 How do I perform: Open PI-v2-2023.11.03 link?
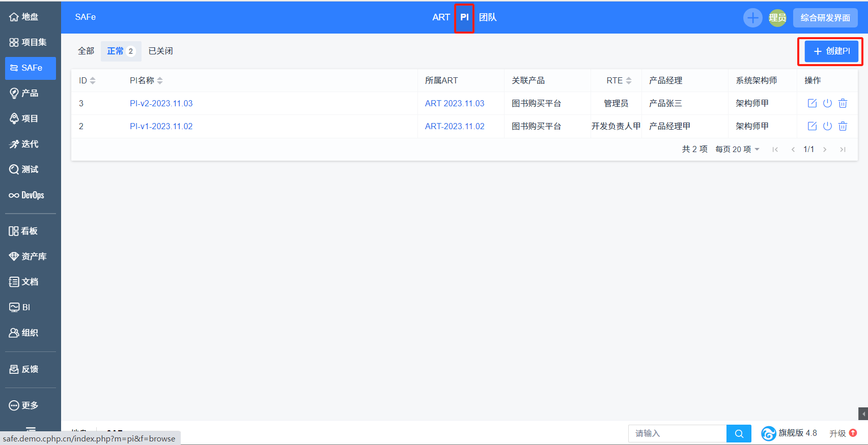coord(161,103)
